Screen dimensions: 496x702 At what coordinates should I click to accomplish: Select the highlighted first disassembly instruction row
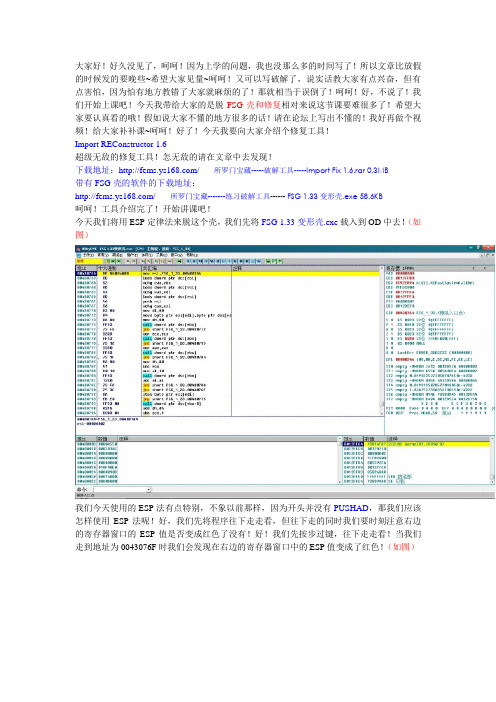228,273
